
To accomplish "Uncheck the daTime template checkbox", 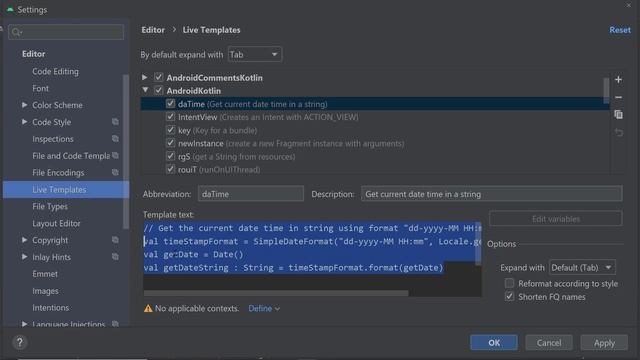I will 170,104.
